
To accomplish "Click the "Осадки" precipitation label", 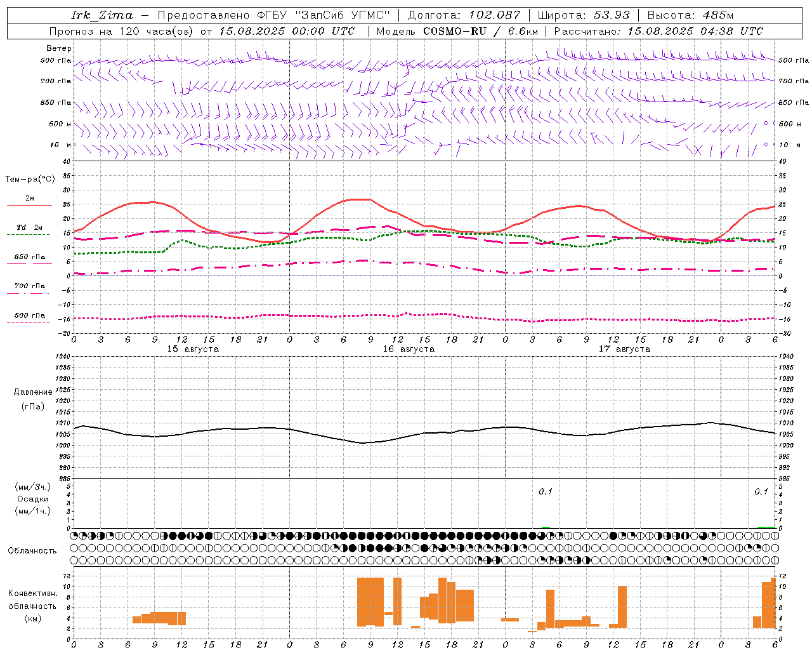I will (x=33, y=499).
